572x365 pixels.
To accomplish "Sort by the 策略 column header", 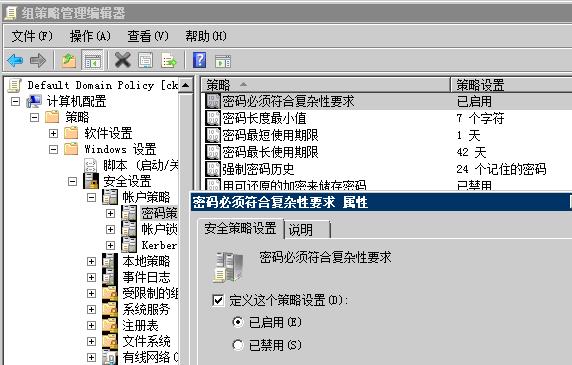I will pos(325,85).
